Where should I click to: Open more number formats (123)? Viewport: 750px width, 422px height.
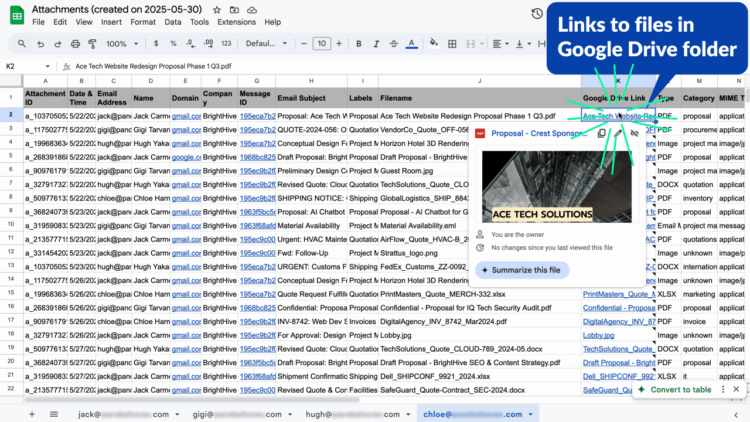[226, 44]
